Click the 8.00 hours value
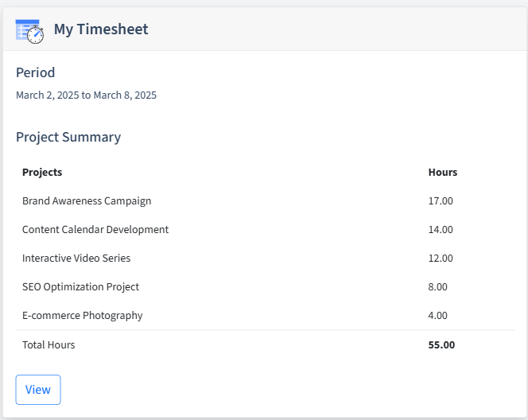 click(x=438, y=286)
